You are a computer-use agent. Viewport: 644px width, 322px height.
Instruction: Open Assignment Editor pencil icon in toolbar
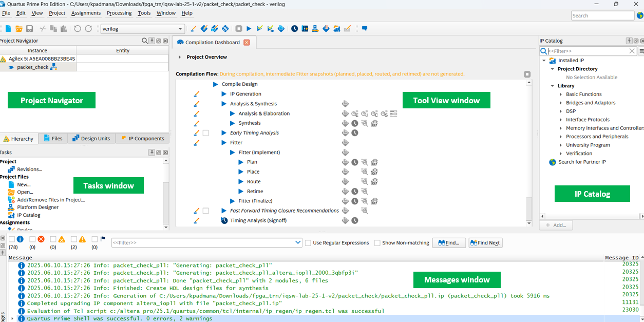pyautogui.click(x=193, y=29)
